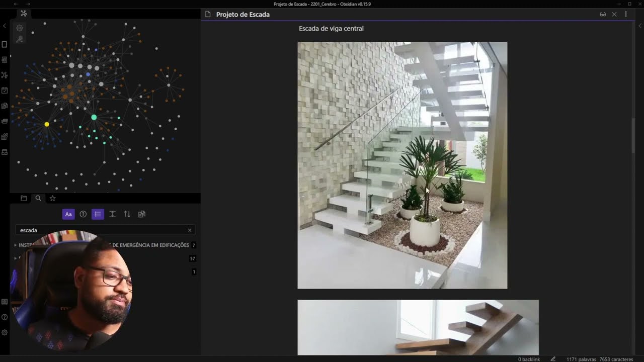This screenshot has height=362, width=644.
Task: Open graph settings gear in graph panel
Action: click(x=20, y=28)
